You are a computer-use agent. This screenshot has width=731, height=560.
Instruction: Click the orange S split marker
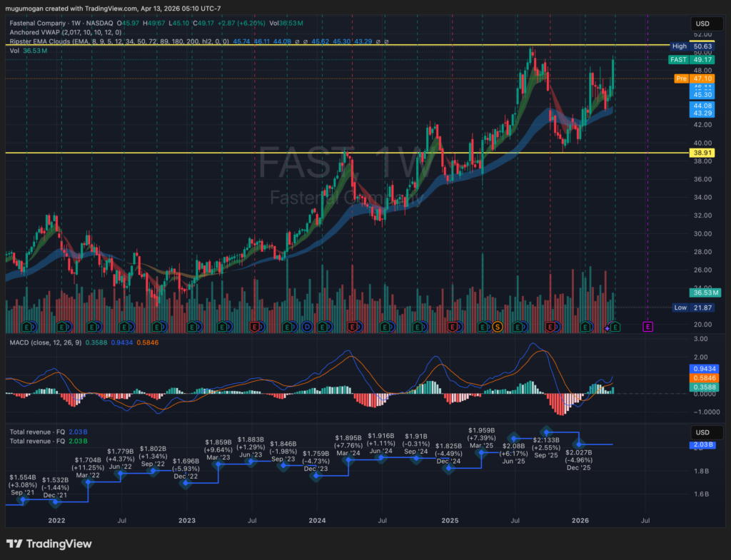pyautogui.click(x=498, y=327)
